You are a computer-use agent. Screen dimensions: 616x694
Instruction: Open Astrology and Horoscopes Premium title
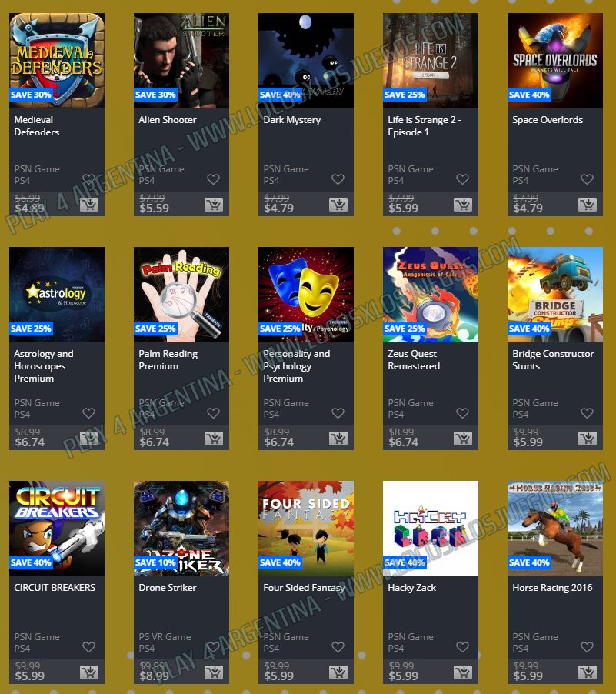(44, 366)
